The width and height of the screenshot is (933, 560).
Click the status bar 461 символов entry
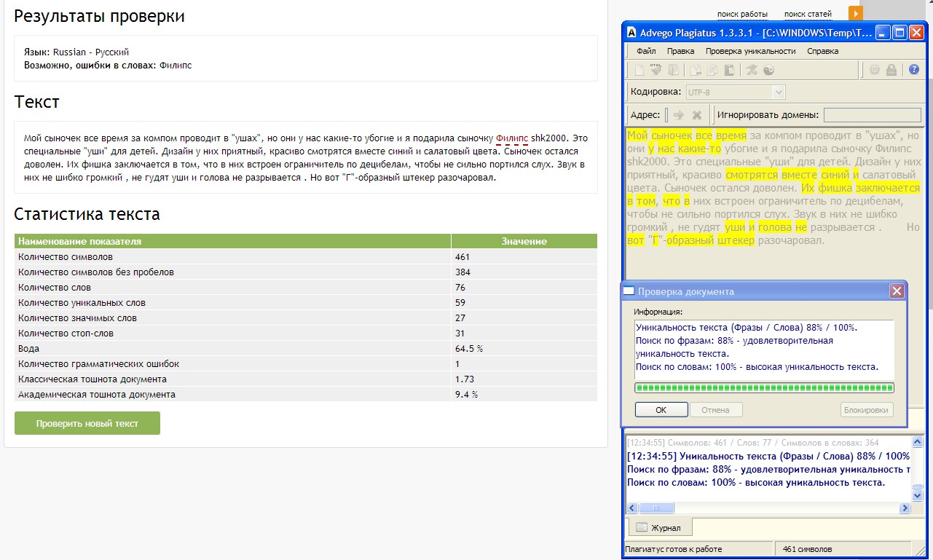(x=807, y=549)
